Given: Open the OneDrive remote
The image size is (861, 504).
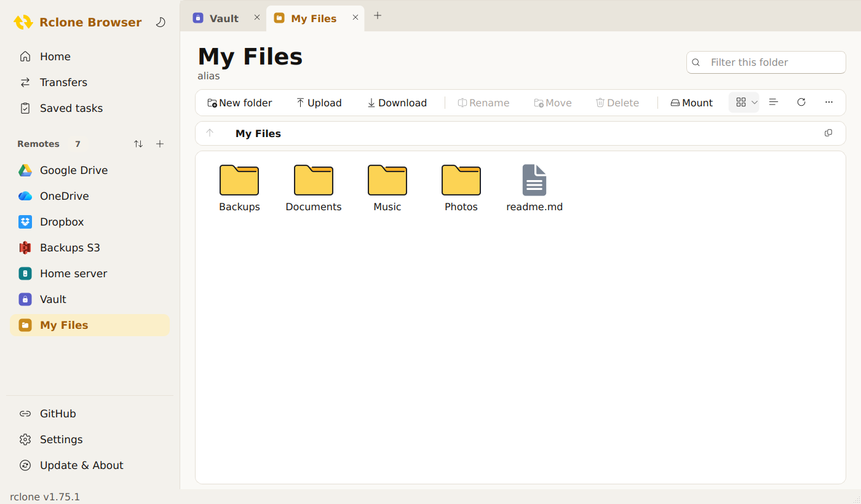Looking at the screenshot, I should coord(90,196).
